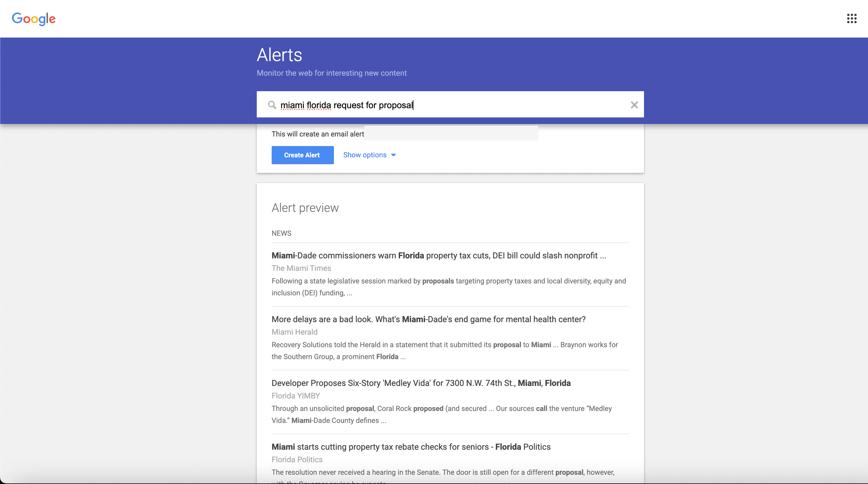Click the Google Apps grid icon

coord(852,18)
